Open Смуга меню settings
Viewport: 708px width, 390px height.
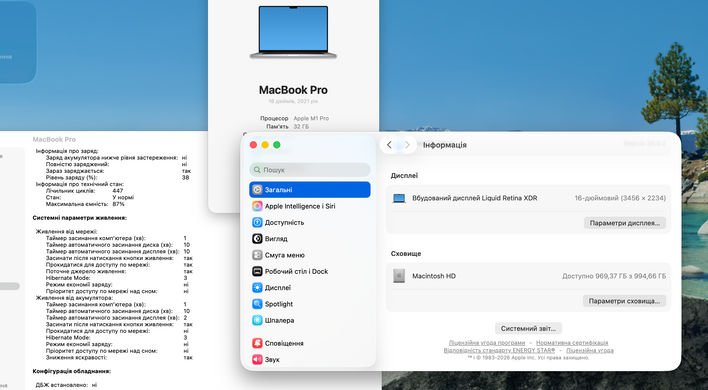[310, 255]
